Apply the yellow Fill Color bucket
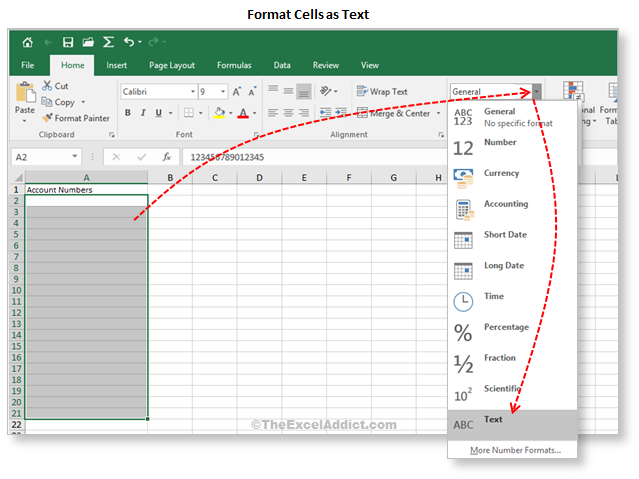639x479 pixels. point(219,113)
